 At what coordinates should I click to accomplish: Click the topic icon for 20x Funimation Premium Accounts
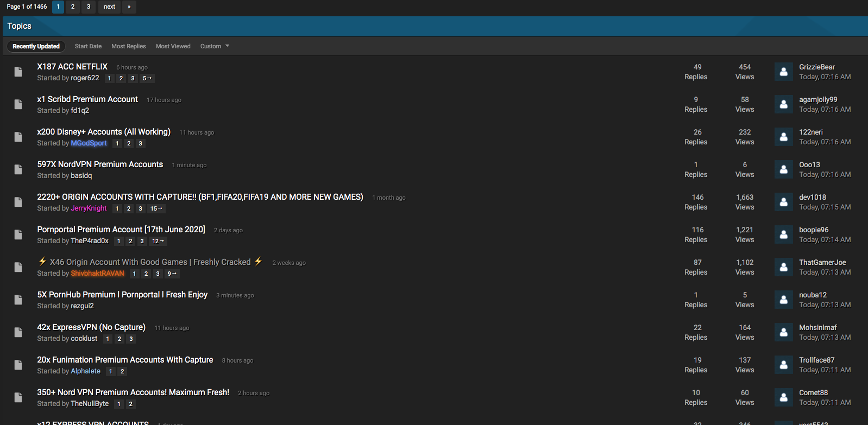[18, 365]
